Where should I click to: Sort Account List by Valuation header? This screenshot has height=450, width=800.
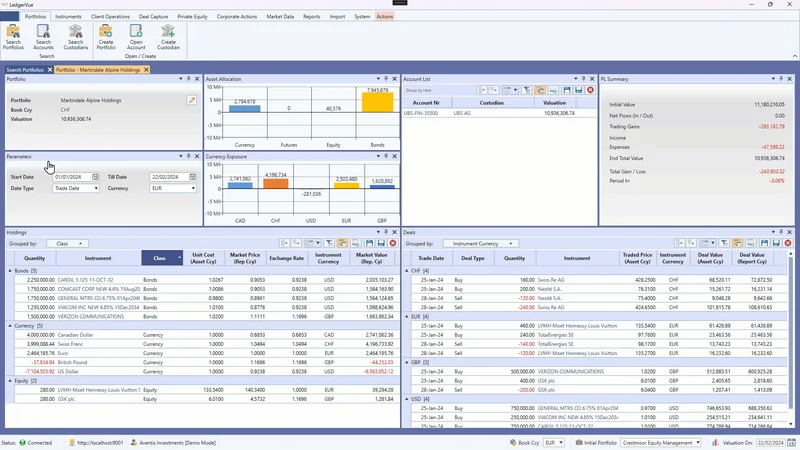[554, 103]
